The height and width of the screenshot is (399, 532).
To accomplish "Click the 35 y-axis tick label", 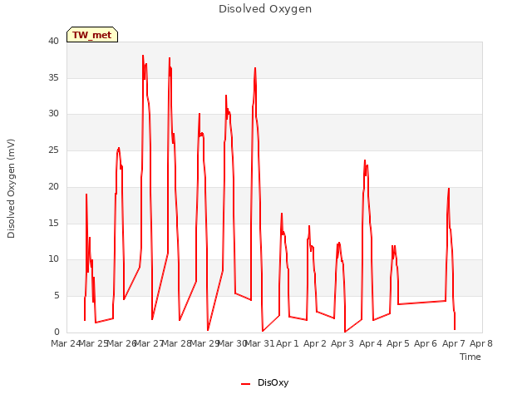I will coord(53,77).
